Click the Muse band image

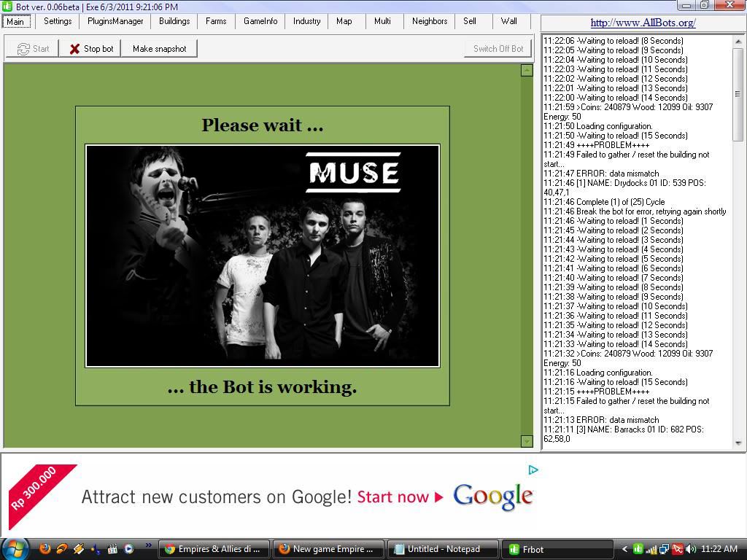click(263, 256)
